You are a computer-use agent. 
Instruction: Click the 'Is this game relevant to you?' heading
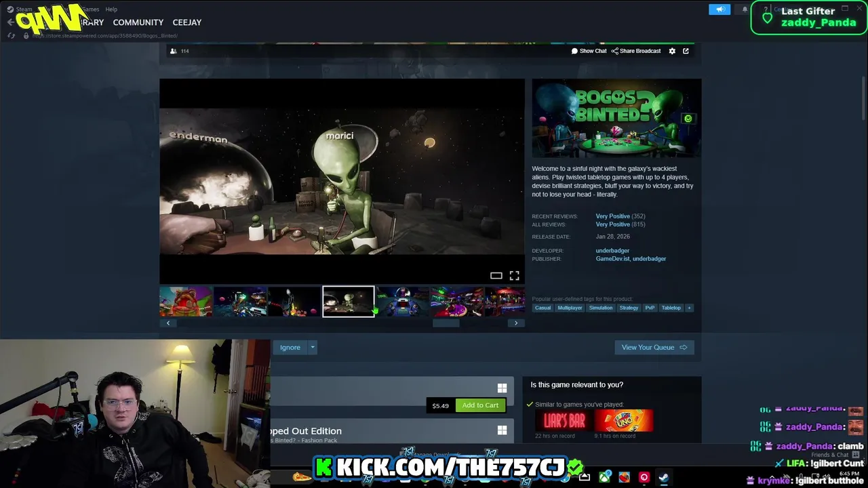577,385
